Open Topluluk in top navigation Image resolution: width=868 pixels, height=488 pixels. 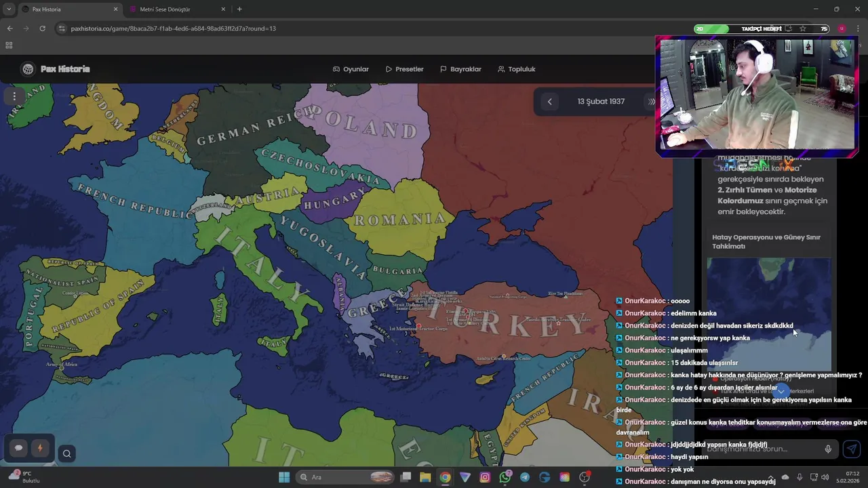click(516, 69)
